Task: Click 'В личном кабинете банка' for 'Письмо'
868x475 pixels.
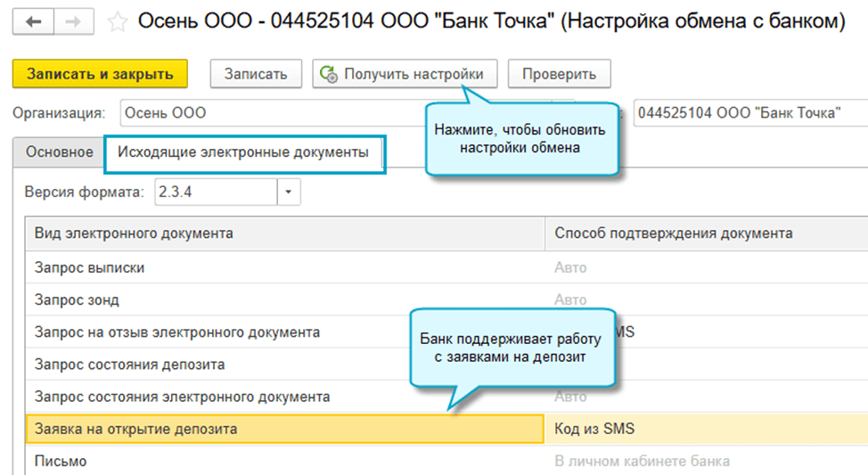Action: tap(643, 461)
